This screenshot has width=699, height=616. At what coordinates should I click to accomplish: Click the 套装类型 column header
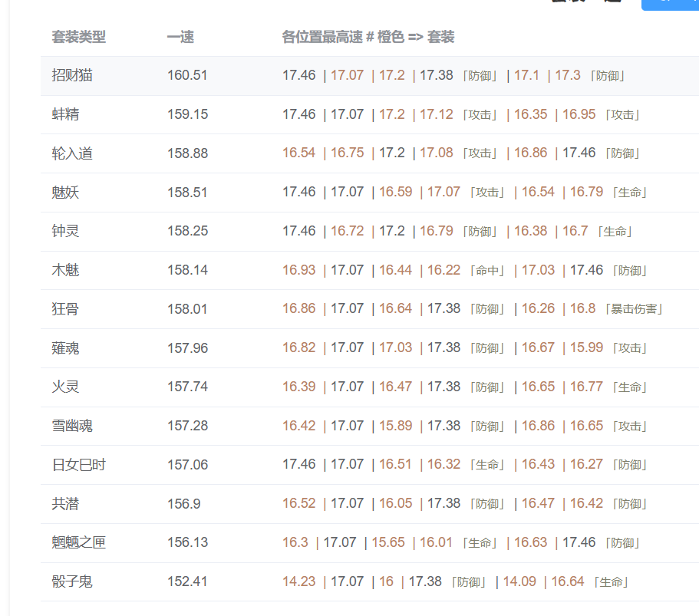pyautogui.click(x=79, y=37)
